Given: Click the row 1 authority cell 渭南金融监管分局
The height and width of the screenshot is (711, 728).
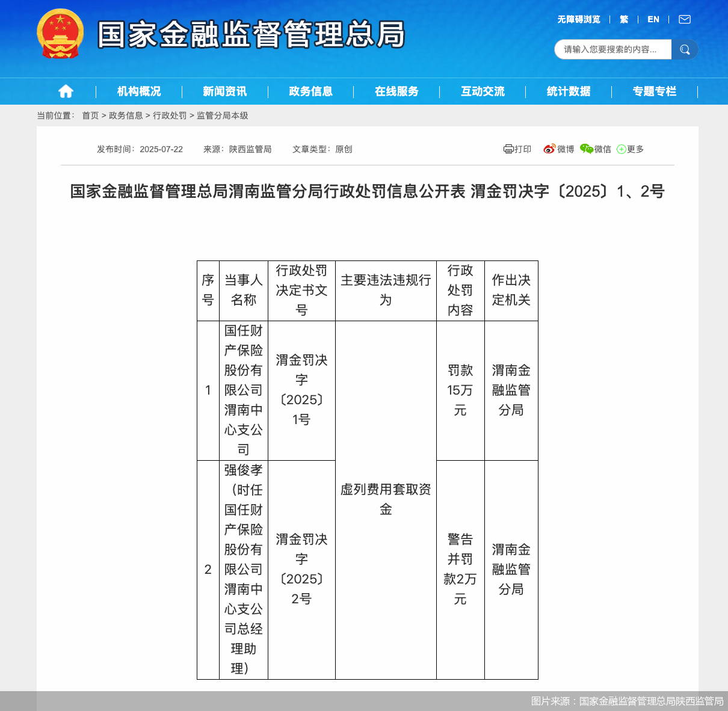Looking at the screenshot, I should pyautogui.click(x=511, y=390).
